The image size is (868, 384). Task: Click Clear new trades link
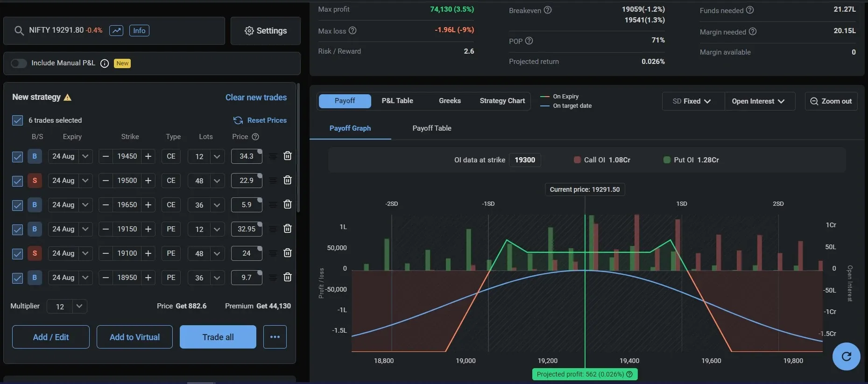click(x=256, y=98)
